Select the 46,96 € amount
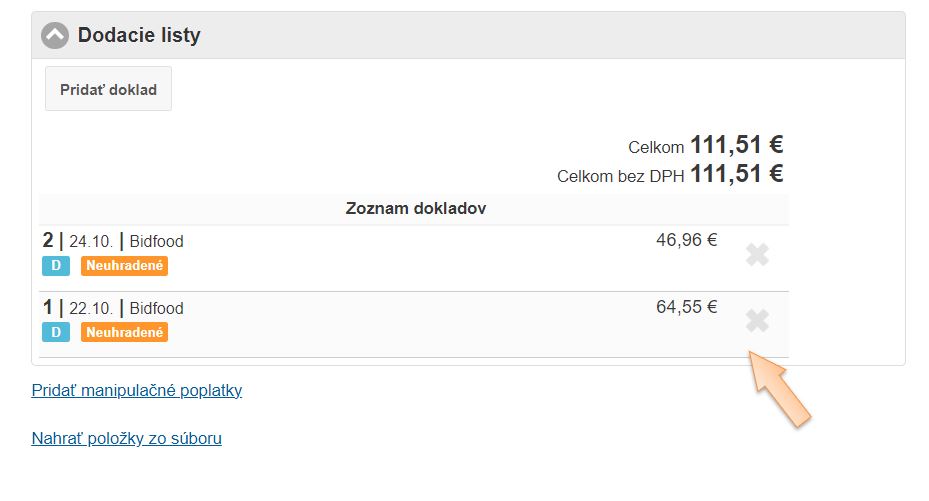The width and height of the screenshot is (929, 501). 686,240
